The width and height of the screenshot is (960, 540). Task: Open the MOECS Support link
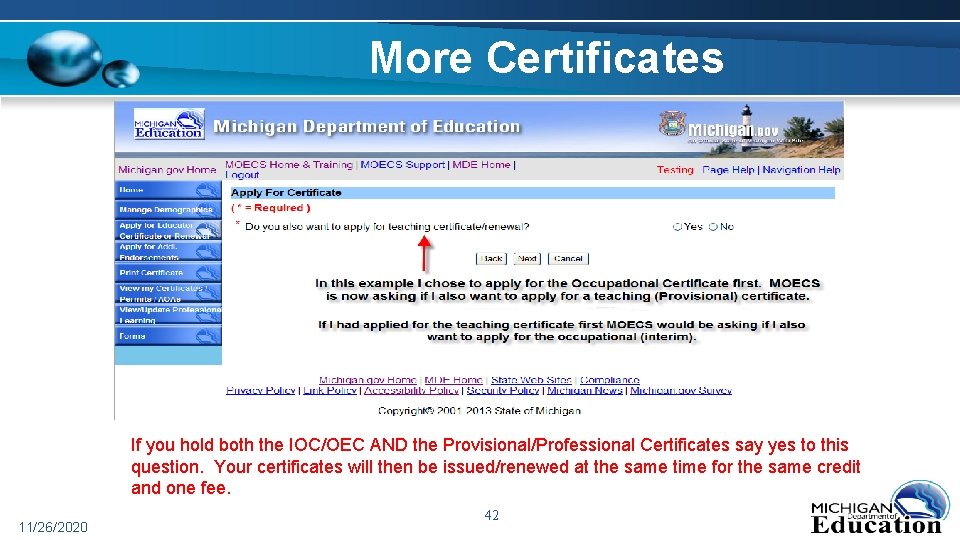tap(402, 165)
